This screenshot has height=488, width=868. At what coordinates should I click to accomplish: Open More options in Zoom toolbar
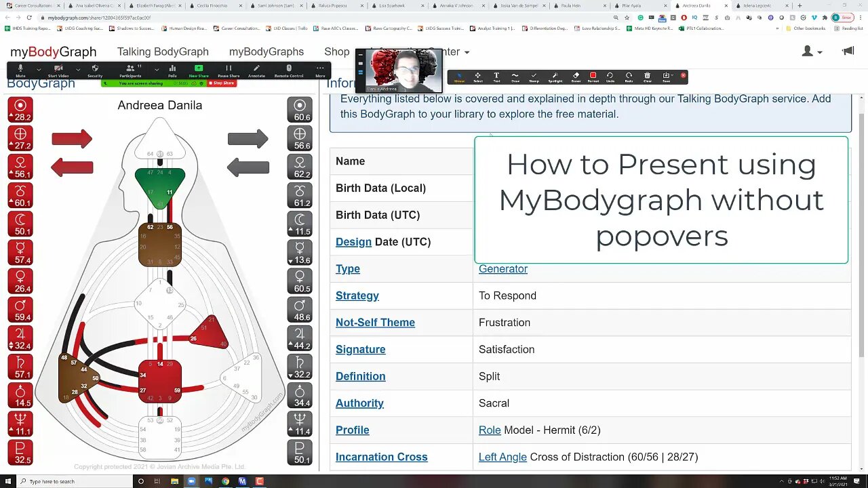coord(320,70)
